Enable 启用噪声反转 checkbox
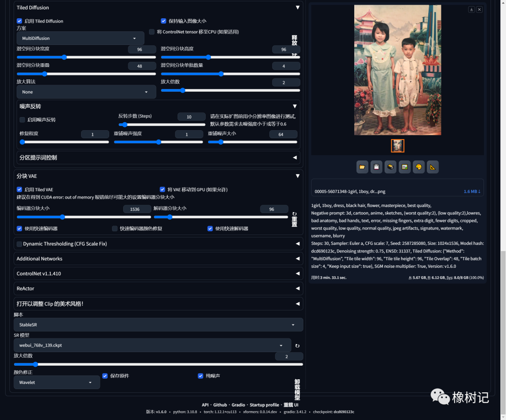The height and width of the screenshot is (420, 506). click(22, 120)
